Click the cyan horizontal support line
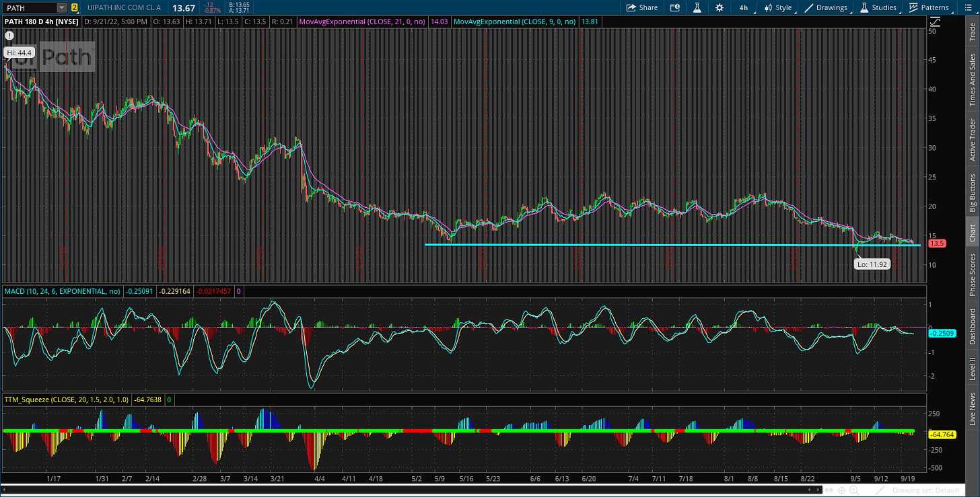The width and height of the screenshot is (980, 497). click(673, 245)
